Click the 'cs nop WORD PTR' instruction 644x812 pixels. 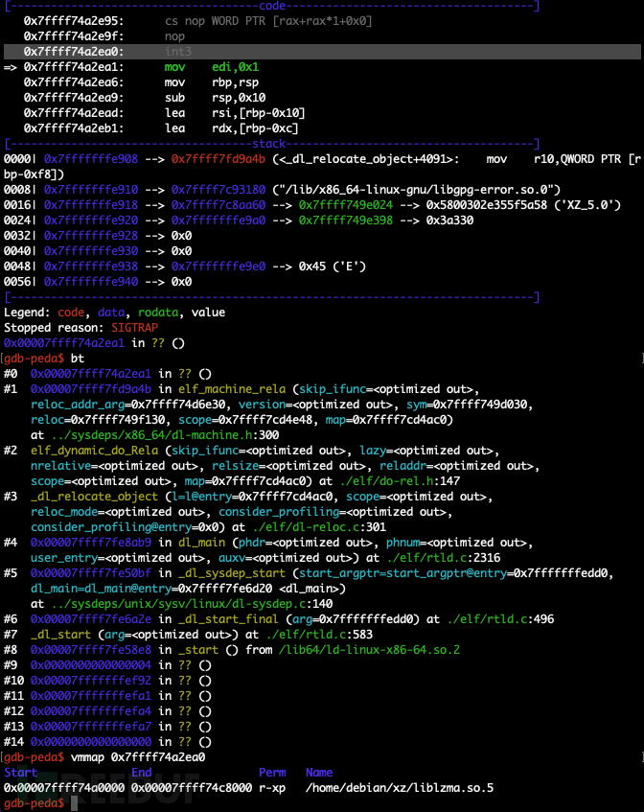point(268,21)
